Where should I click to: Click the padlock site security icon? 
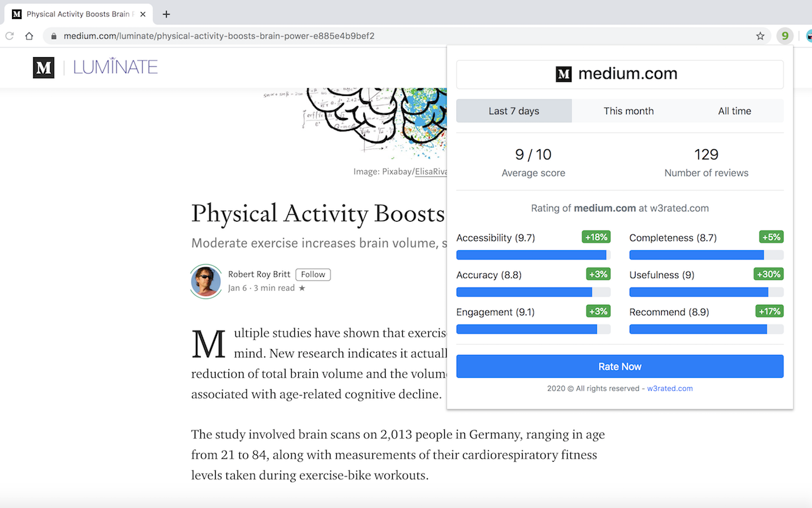[x=53, y=36]
